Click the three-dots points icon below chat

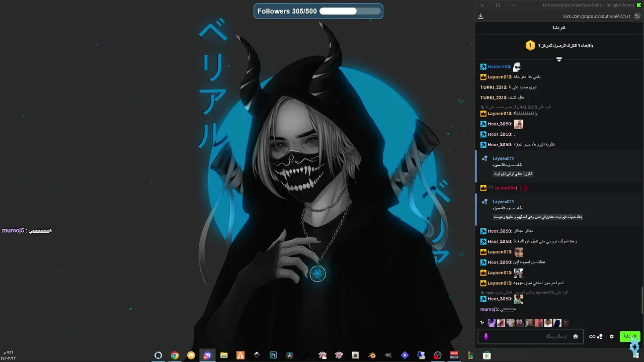pyautogui.click(x=600, y=336)
